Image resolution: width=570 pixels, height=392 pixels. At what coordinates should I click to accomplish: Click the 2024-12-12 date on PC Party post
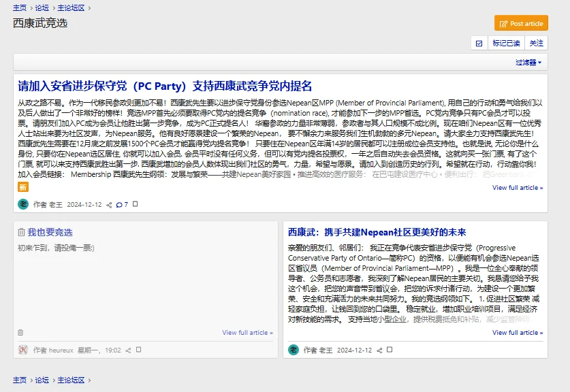pos(84,205)
